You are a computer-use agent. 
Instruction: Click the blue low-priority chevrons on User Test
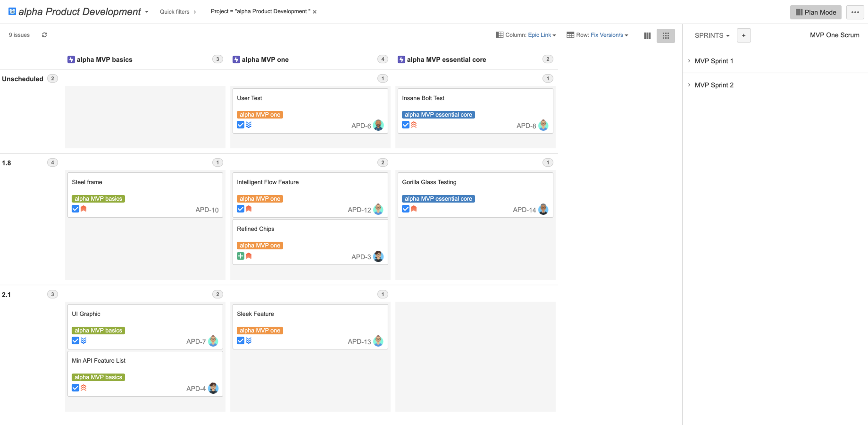(249, 125)
